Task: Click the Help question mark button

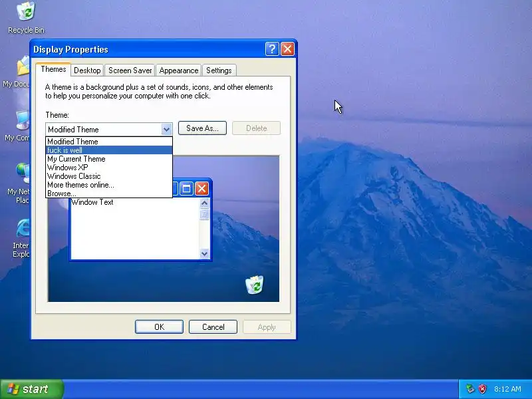Action: (272, 49)
